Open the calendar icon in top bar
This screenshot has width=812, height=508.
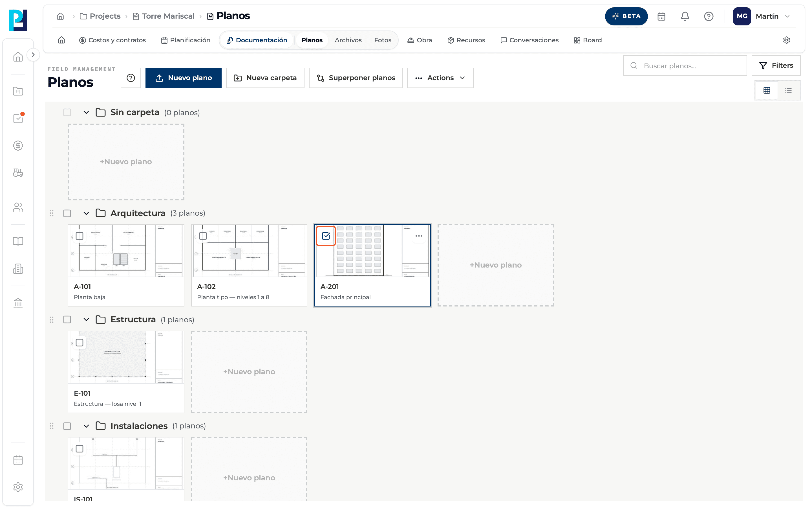[661, 16]
